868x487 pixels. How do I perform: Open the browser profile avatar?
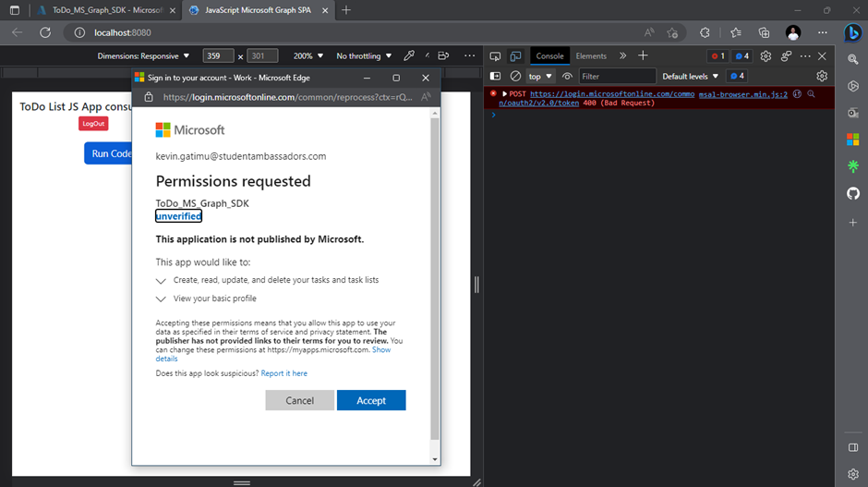793,32
